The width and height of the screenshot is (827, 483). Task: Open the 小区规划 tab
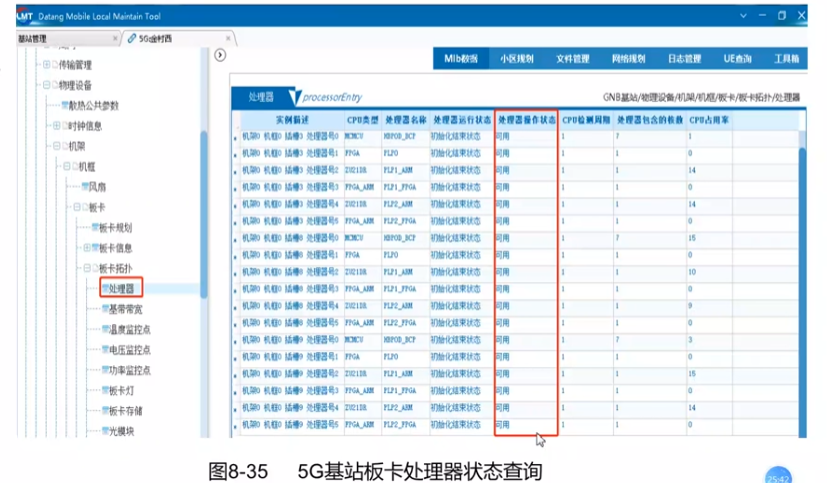pyautogui.click(x=517, y=59)
